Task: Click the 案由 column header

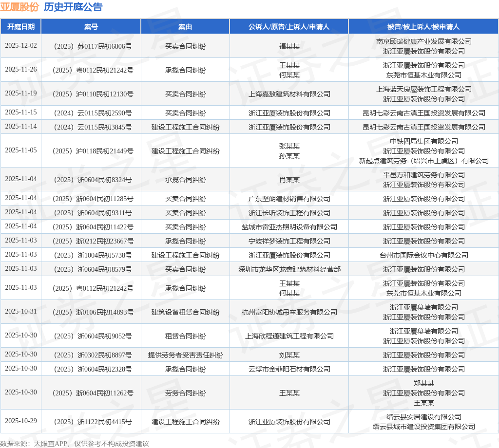Action: coord(185,27)
